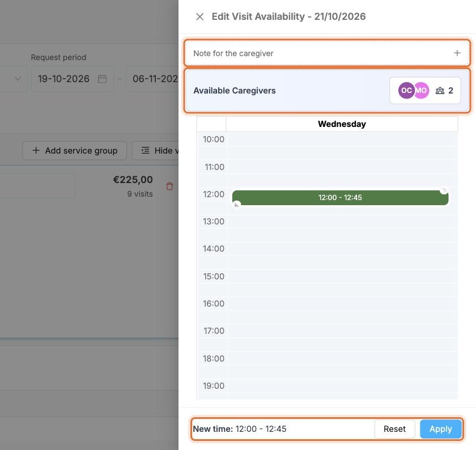Click the Available Caregivers heading

click(235, 91)
